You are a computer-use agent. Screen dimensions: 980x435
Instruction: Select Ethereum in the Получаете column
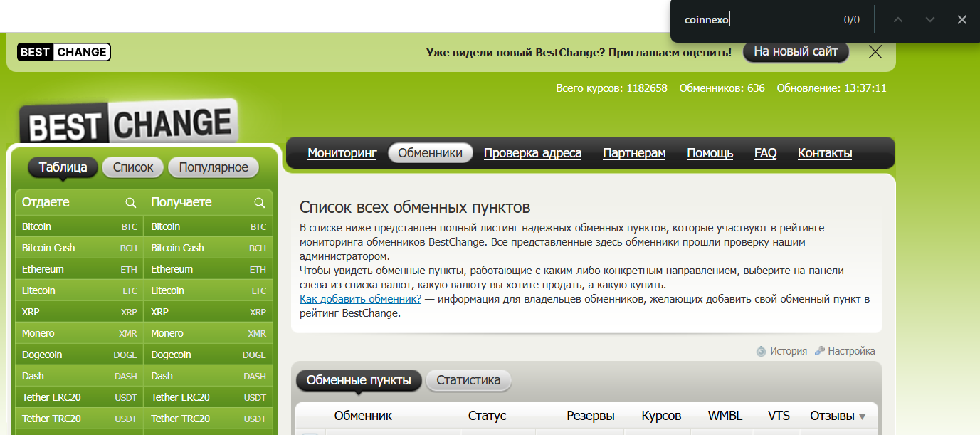tap(209, 269)
